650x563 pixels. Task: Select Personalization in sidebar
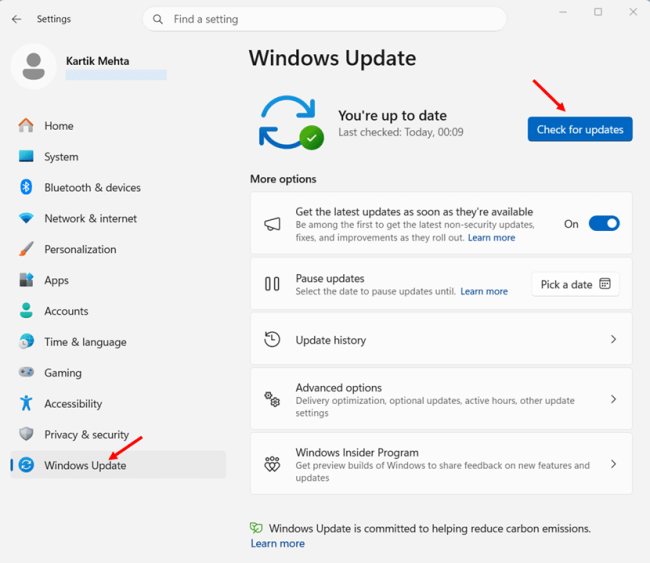coord(118,249)
